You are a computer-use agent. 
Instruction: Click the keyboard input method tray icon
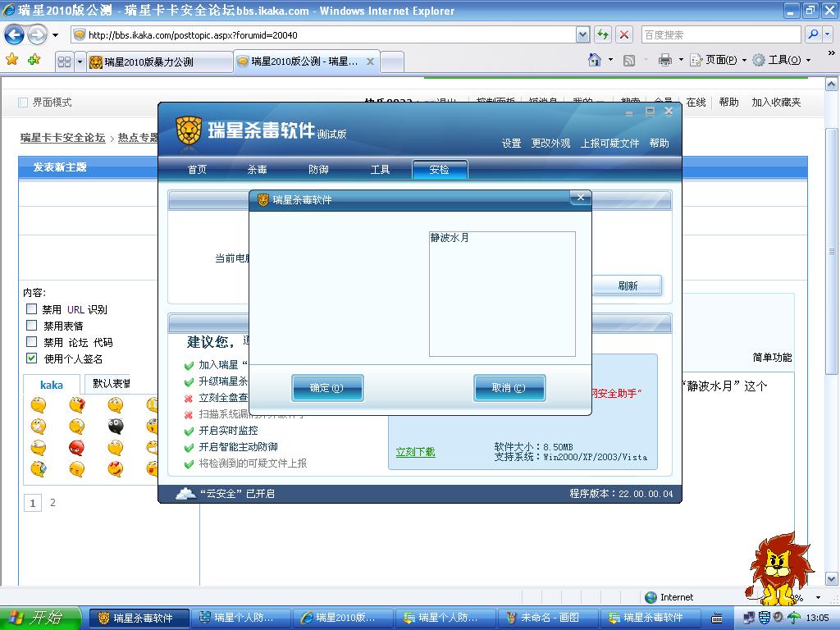[716, 619]
